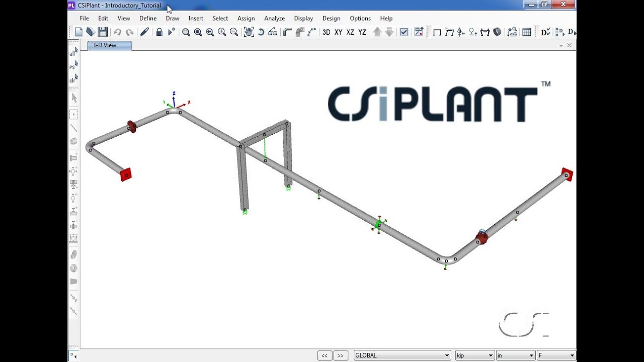Open the Display menu

[303, 18]
